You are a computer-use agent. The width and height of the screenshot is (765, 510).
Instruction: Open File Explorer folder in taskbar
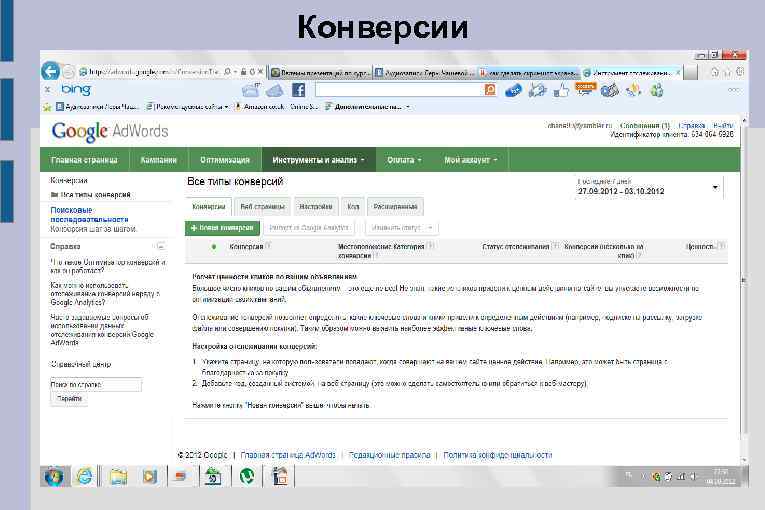(118, 476)
